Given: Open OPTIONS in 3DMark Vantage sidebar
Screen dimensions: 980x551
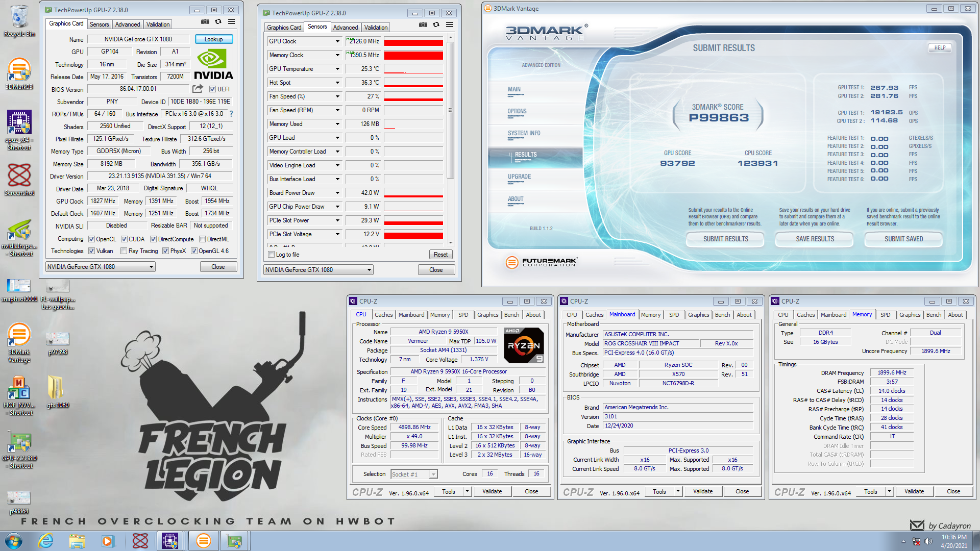Looking at the screenshot, I should pos(517,111).
